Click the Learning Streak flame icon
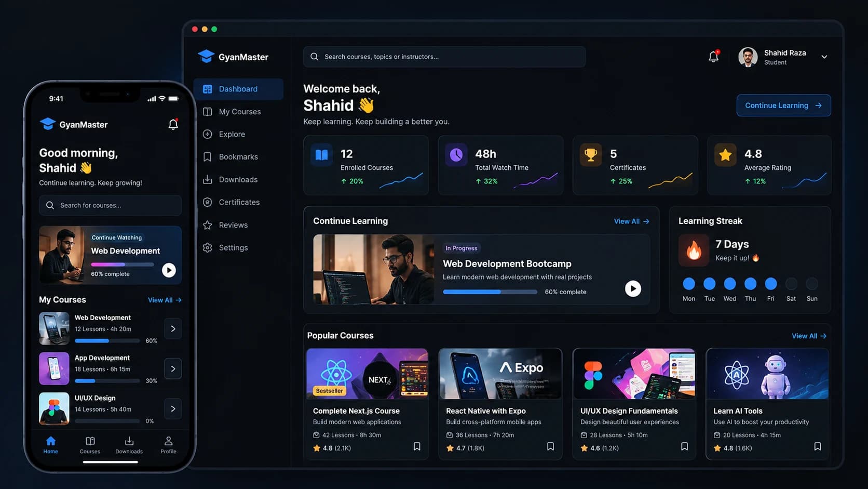The image size is (868, 489). 694,250
